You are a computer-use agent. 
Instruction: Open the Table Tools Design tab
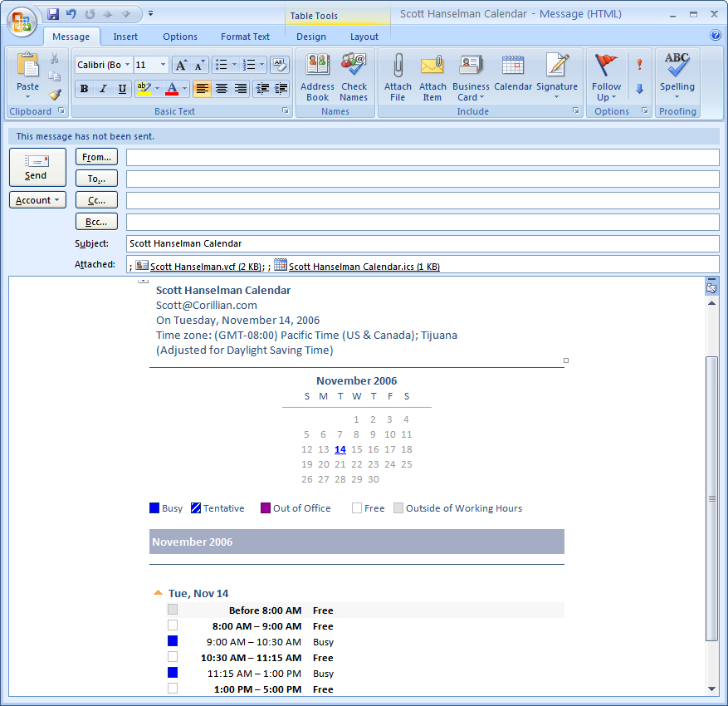[311, 37]
